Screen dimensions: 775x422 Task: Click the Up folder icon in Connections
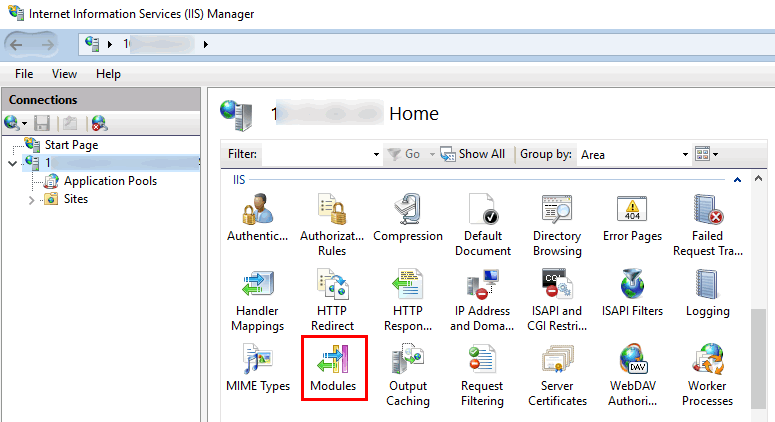(70, 123)
